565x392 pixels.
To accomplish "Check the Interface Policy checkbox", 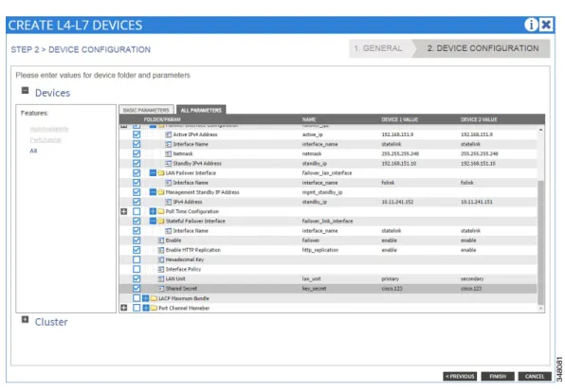I will [137, 269].
